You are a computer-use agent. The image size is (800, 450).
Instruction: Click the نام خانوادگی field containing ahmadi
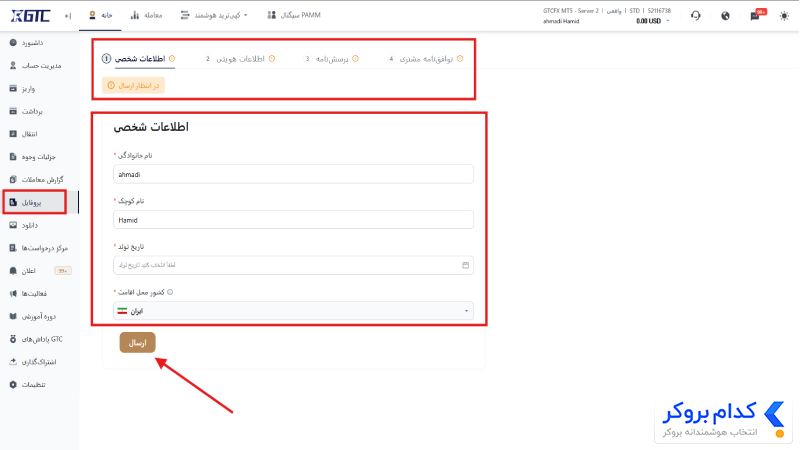coord(293,174)
